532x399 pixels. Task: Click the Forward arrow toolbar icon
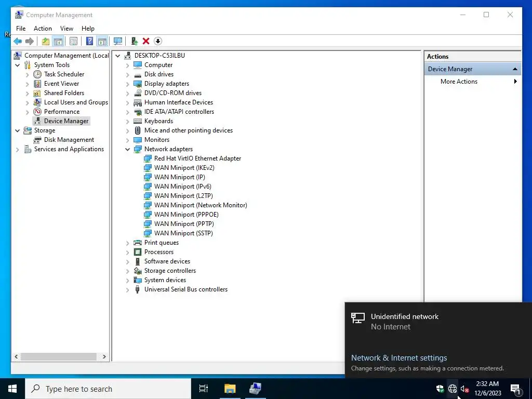click(x=30, y=42)
